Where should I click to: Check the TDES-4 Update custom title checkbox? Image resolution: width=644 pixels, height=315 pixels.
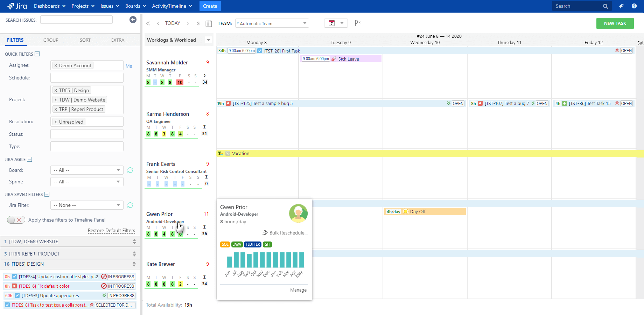click(14, 276)
